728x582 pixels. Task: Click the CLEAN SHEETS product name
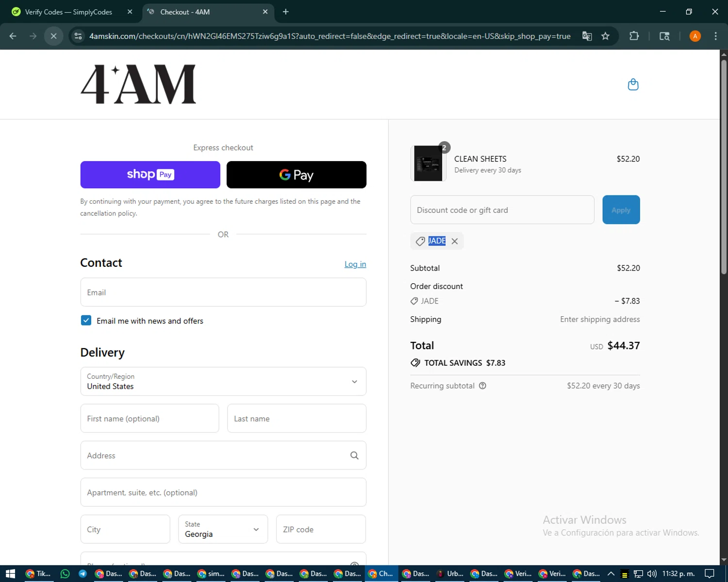click(480, 159)
